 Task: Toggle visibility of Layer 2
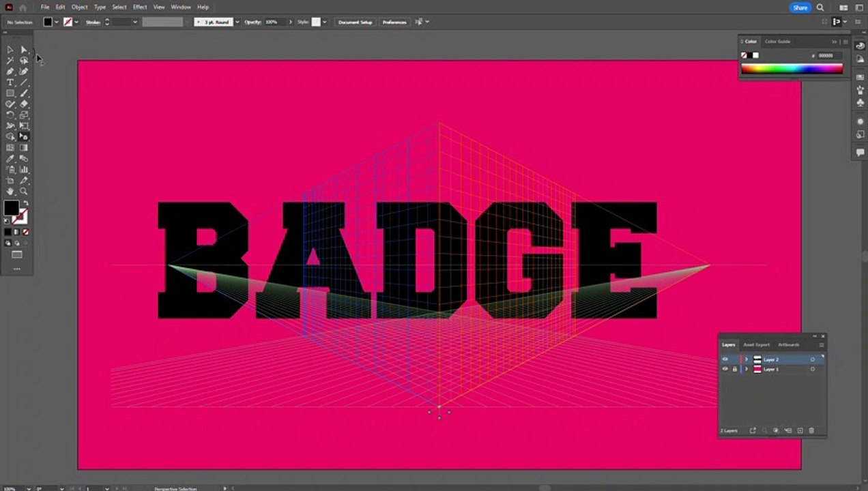725,359
